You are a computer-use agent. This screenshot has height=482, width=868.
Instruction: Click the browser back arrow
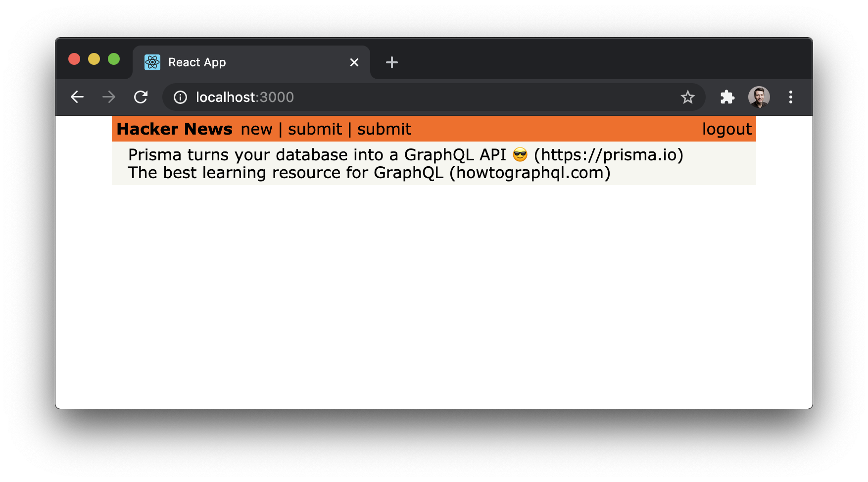click(x=77, y=97)
